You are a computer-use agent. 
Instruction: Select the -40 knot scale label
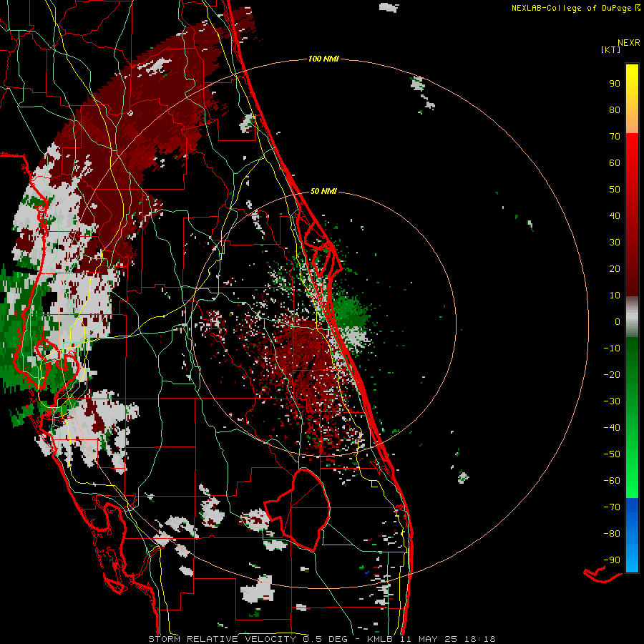pyautogui.click(x=612, y=428)
